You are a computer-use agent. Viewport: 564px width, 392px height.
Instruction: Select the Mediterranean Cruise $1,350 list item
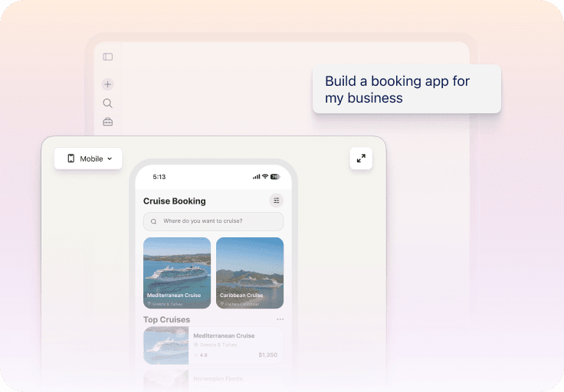(213, 345)
